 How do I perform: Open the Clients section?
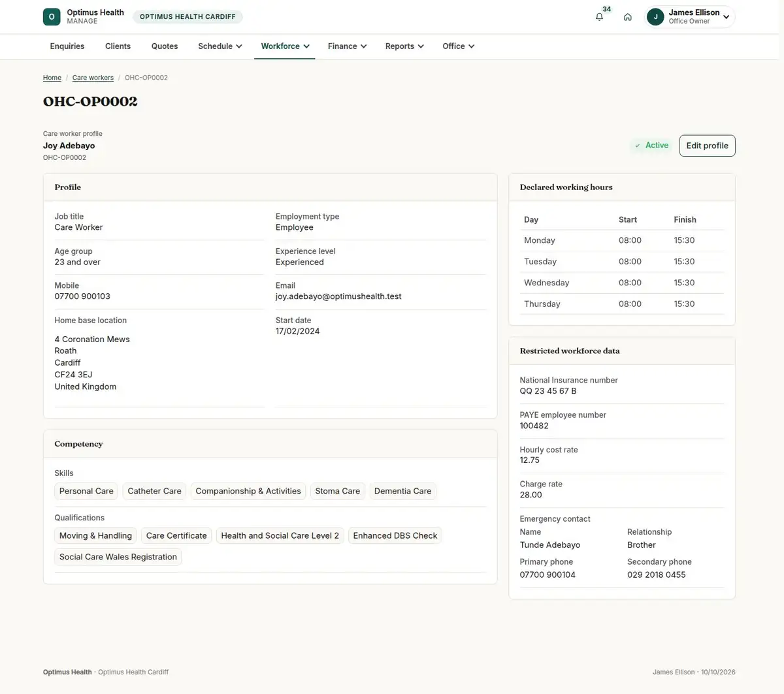pyautogui.click(x=118, y=46)
